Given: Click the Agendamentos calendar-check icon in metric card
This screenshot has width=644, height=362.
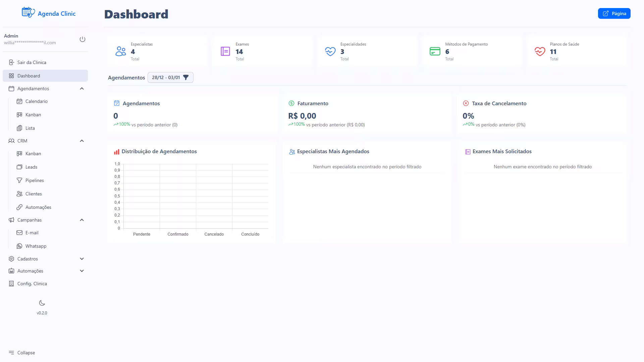Looking at the screenshot, I should [x=117, y=103].
